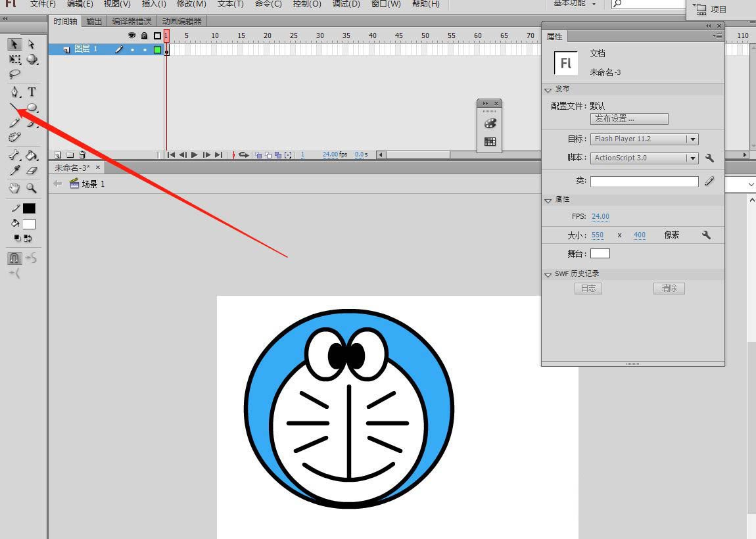Open the white stage color swatch
This screenshot has width=756, height=539.
click(x=600, y=254)
